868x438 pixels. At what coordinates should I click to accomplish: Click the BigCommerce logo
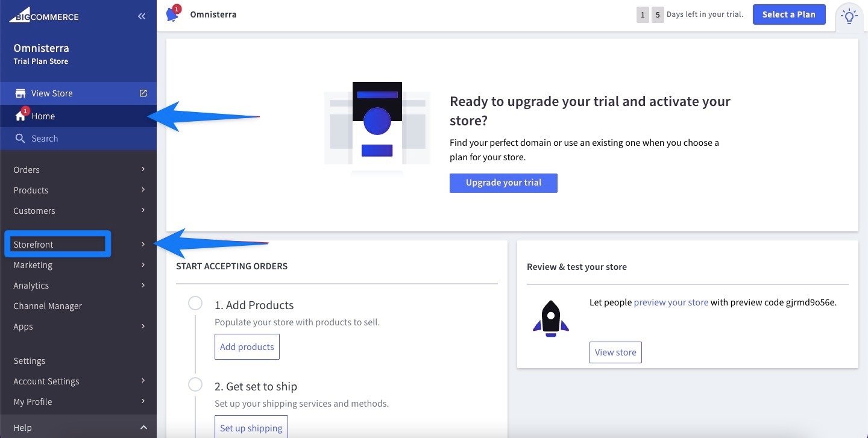pos(43,16)
